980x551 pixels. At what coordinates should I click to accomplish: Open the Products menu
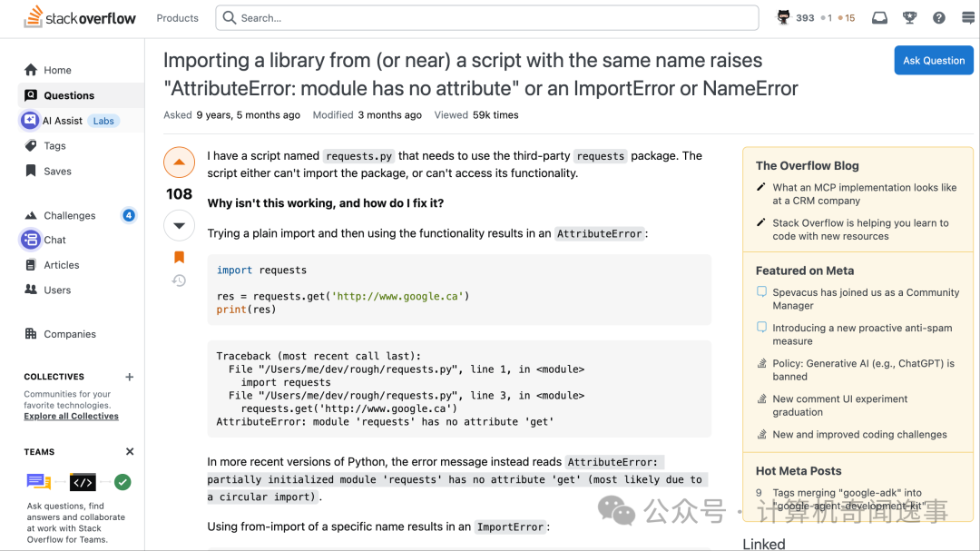point(178,18)
